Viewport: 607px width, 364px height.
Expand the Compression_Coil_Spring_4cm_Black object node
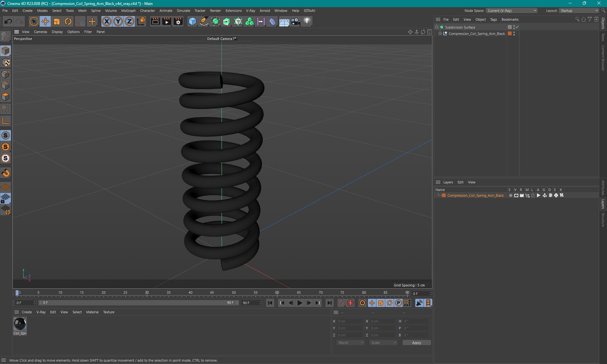tap(440, 34)
